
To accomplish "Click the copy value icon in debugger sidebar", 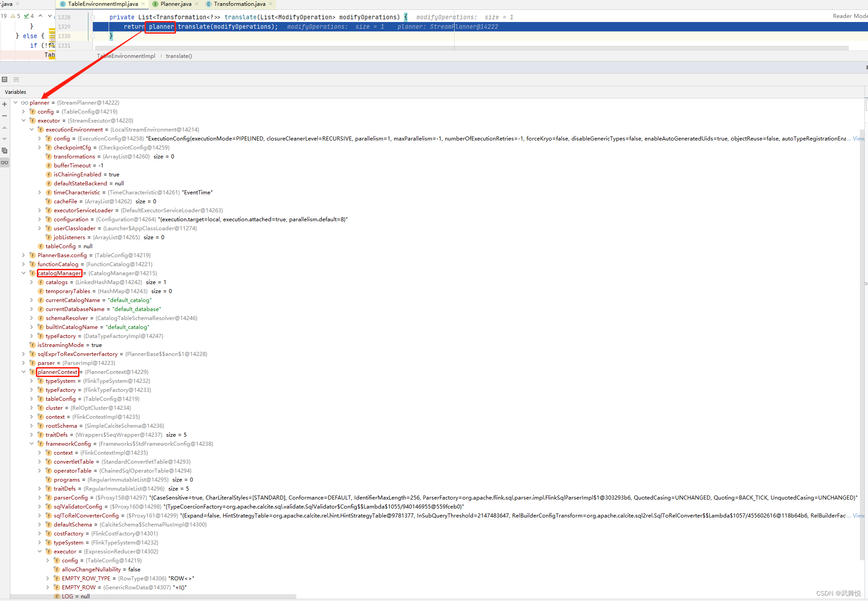I will pos(4,150).
